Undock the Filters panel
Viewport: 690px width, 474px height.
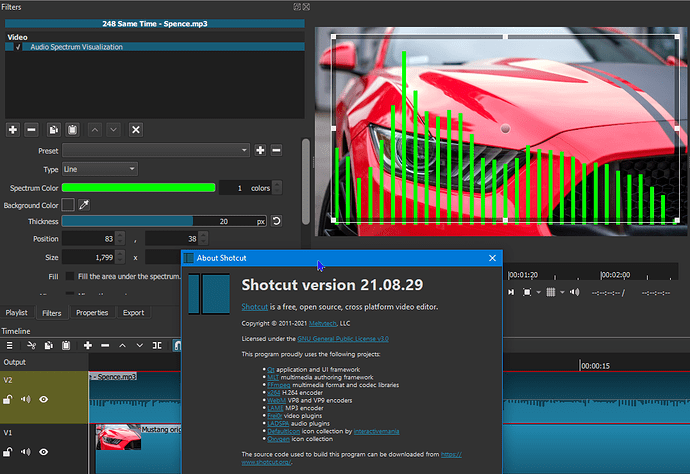click(297, 7)
